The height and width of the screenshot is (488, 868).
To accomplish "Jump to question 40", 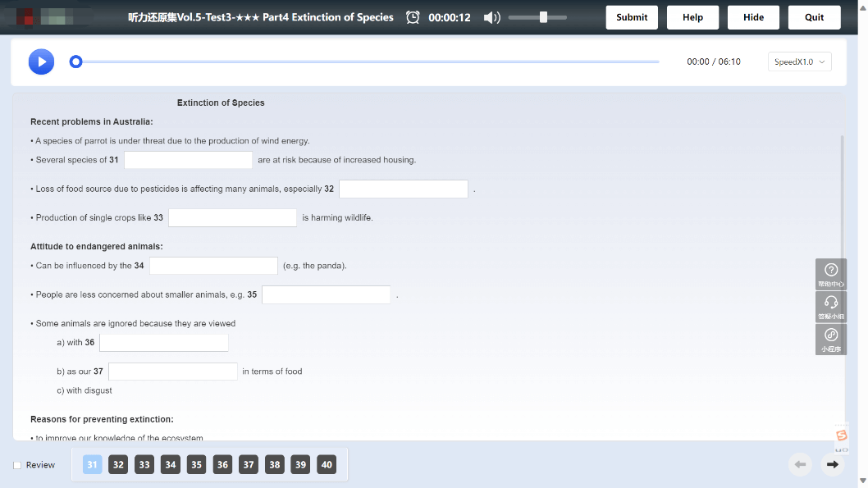I will [x=327, y=465].
